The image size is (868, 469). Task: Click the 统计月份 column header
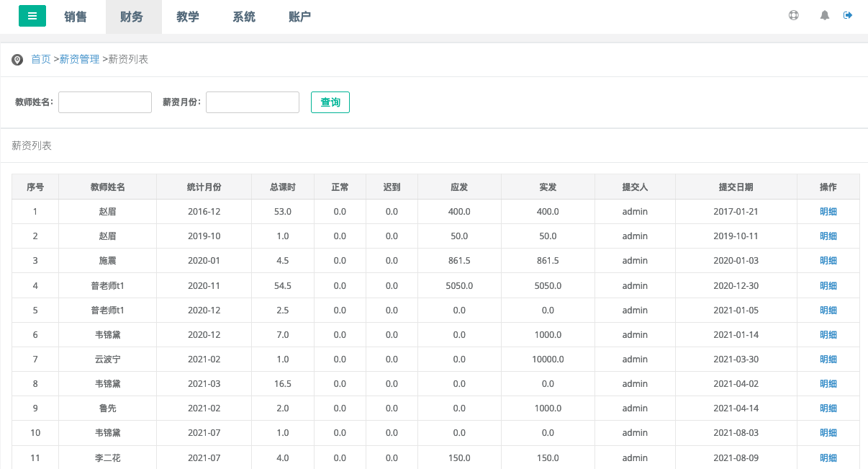click(x=204, y=187)
